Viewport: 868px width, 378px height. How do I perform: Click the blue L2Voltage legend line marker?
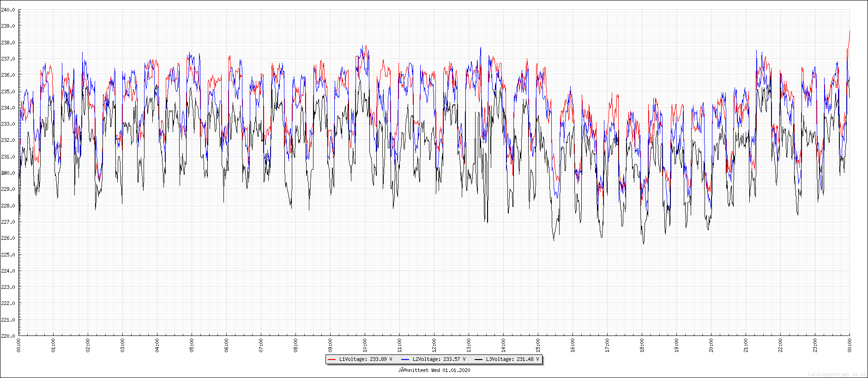405,359
